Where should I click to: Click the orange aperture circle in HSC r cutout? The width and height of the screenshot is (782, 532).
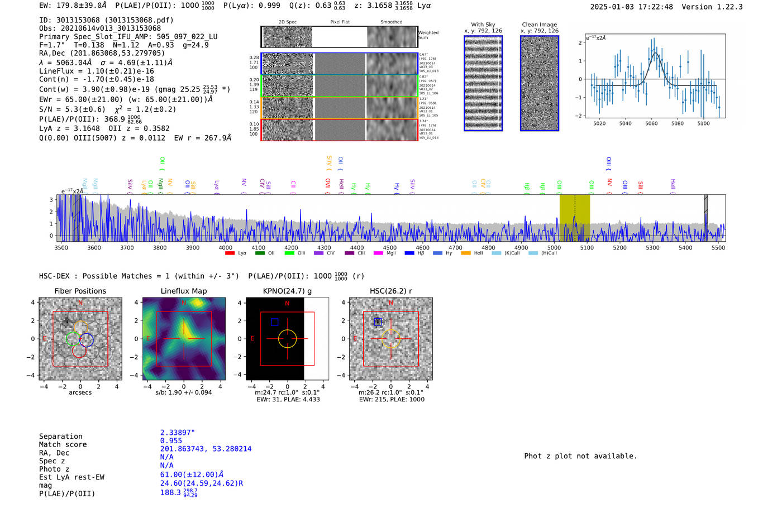390,339
